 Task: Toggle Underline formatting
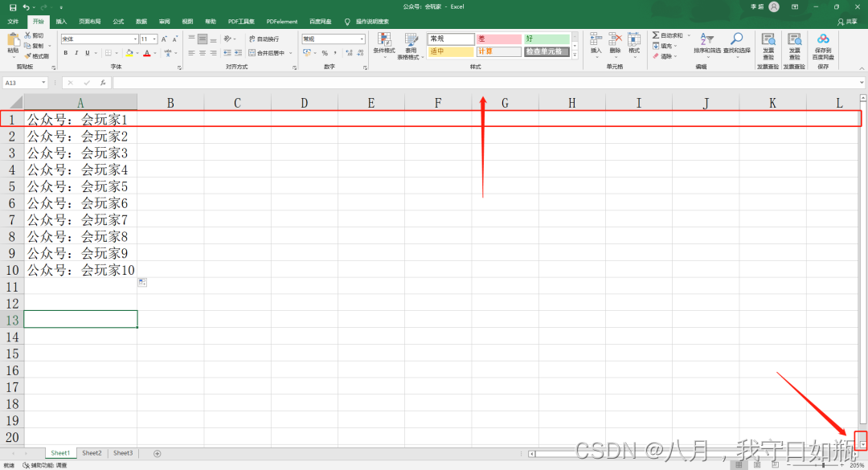click(87, 53)
